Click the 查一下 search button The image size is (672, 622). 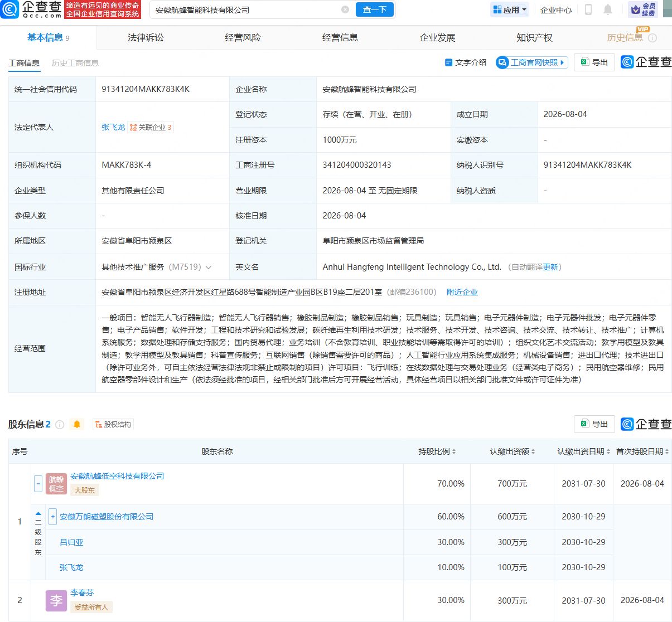(x=375, y=9)
